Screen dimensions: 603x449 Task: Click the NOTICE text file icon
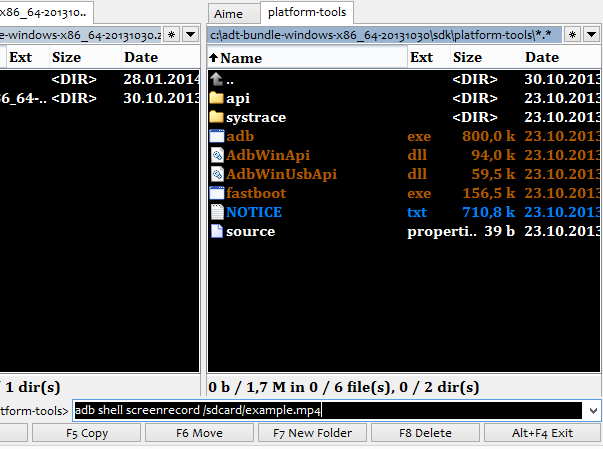(217, 212)
